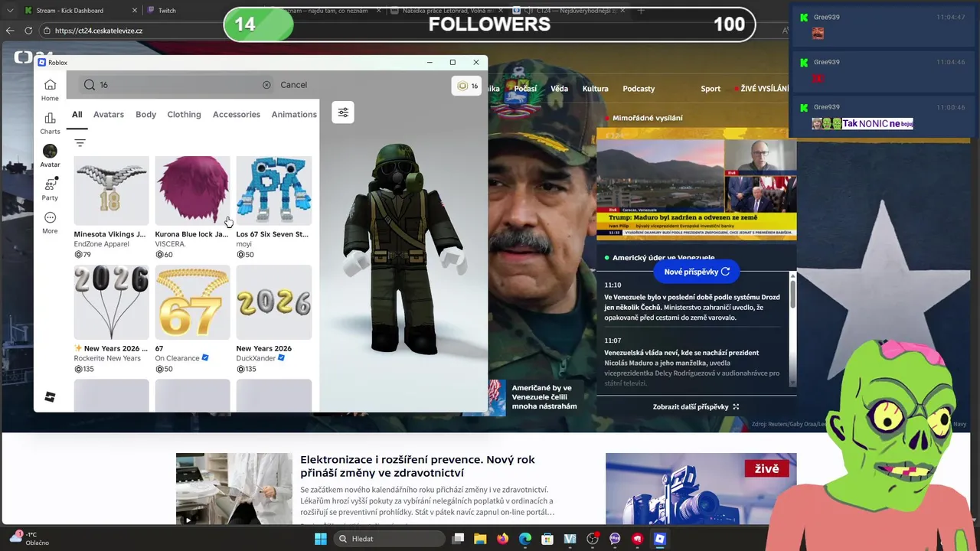Clear the Roblox search field text
980x551 pixels.
(266, 85)
